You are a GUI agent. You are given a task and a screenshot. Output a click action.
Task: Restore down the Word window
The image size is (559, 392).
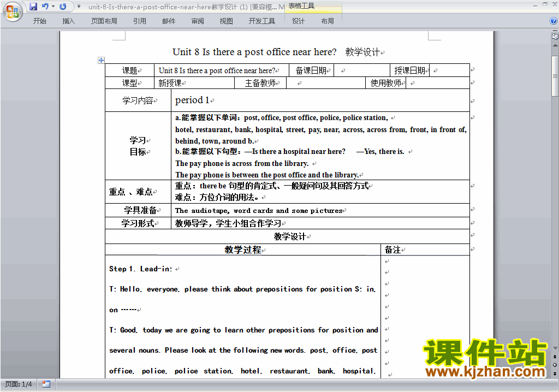pyautogui.click(x=545, y=4)
